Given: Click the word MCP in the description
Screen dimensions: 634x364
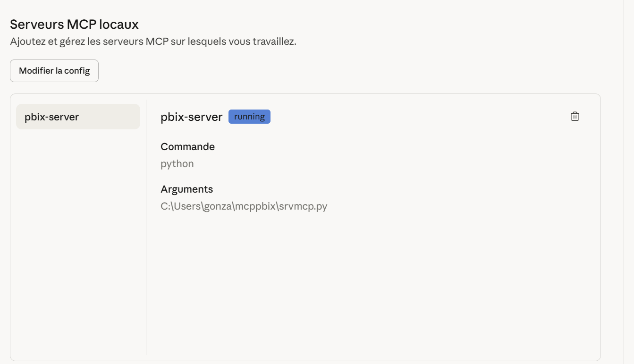Looking at the screenshot, I should click(x=158, y=42).
